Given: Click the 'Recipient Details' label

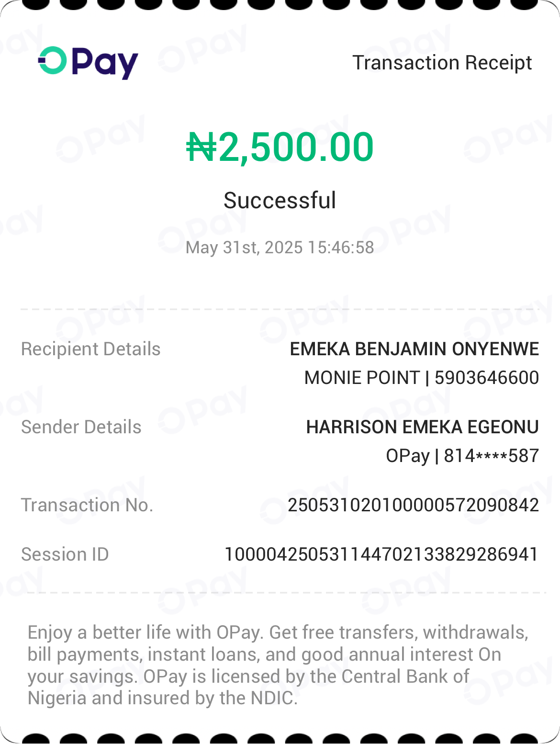Looking at the screenshot, I should click(90, 349).
